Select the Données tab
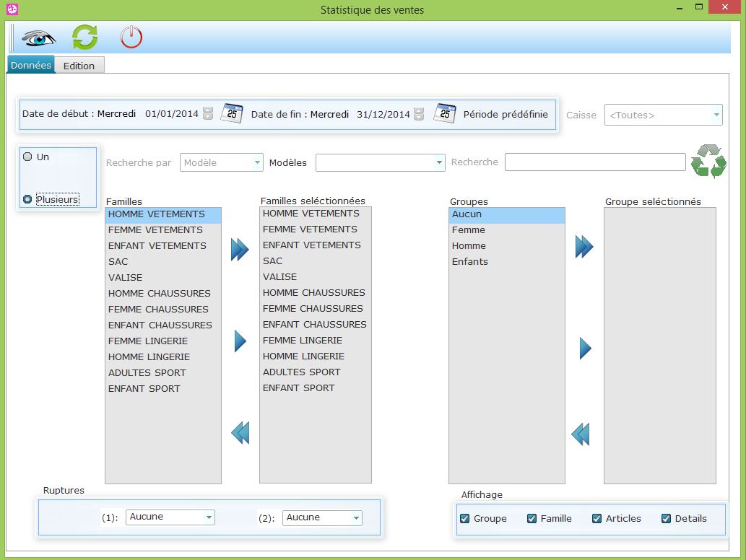Image resolution: width=746 pixels, height=560 pixels. coord(31,65)
